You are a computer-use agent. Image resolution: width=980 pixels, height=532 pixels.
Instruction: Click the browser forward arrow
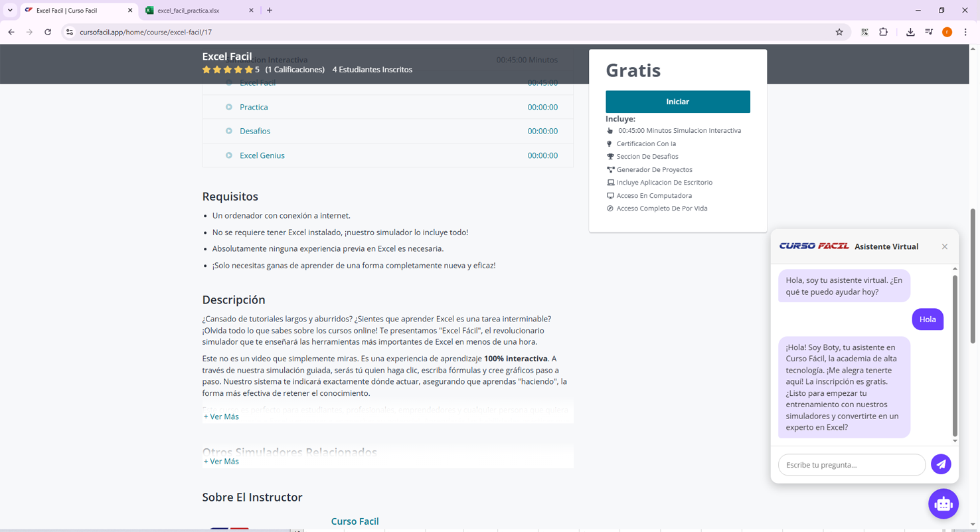tap(29, 32)
